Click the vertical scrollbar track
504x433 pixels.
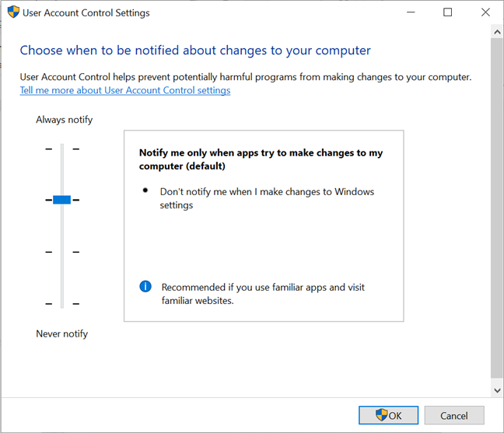[497, 208]
